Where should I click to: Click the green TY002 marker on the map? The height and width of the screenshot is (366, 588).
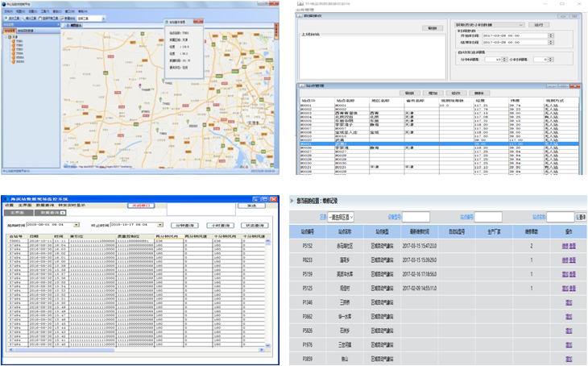160,99
